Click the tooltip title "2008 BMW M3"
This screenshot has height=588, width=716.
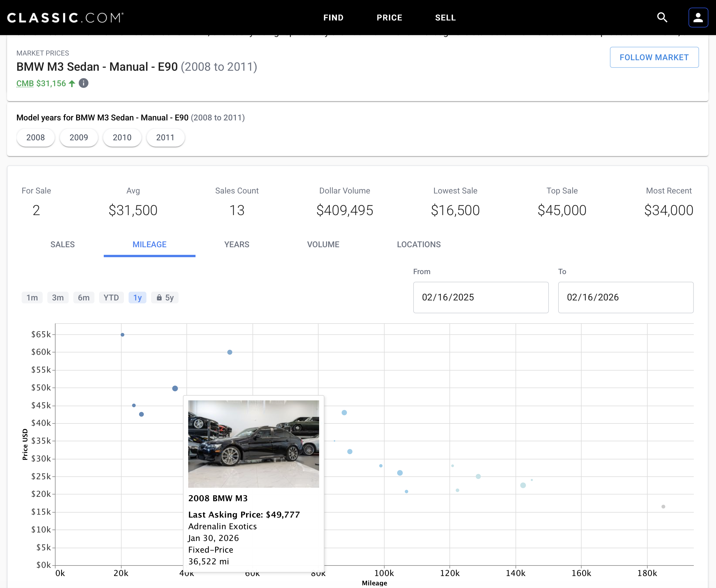coord(218,498)
